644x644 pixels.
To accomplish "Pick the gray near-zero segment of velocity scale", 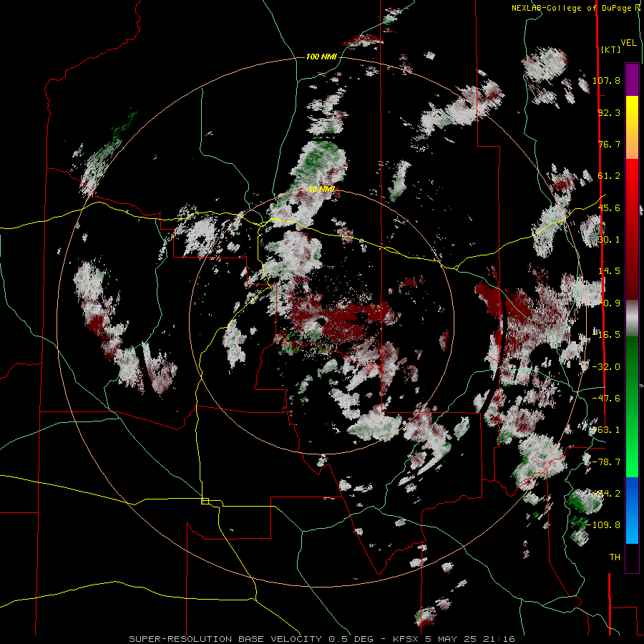I will point(632,318).
